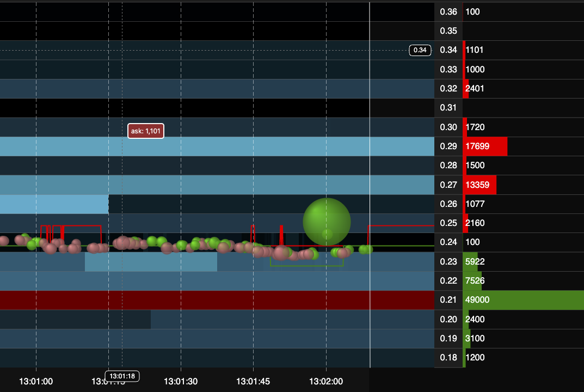This screenshot has width=584, height=392.
Task: Click the 2400 bid size value
Action: (475, 320)
